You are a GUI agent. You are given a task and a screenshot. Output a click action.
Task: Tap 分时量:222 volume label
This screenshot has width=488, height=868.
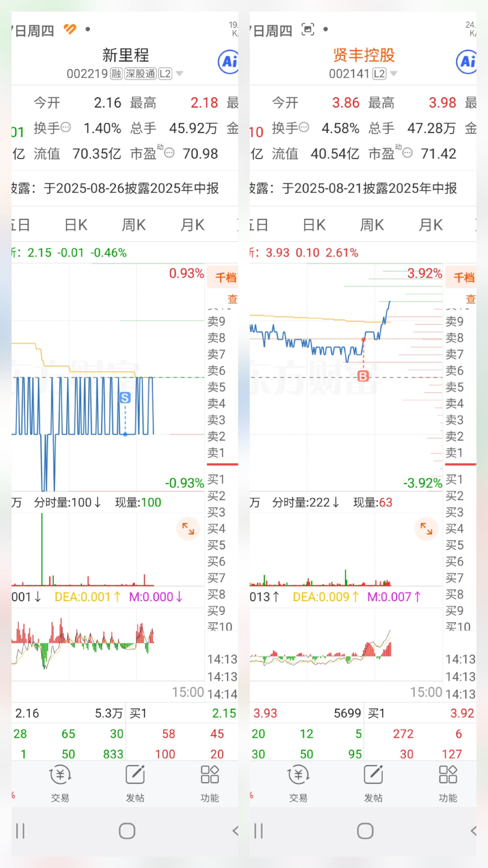[x=306, y=502]
